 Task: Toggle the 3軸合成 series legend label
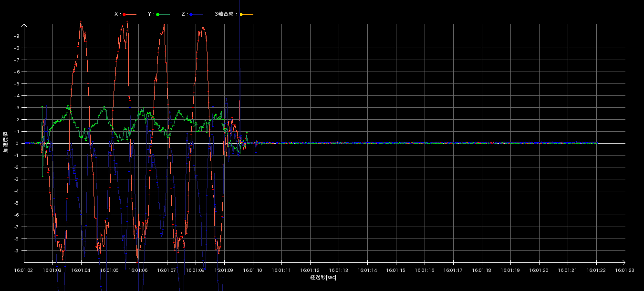pyautogui.click(x=225, y=14)
